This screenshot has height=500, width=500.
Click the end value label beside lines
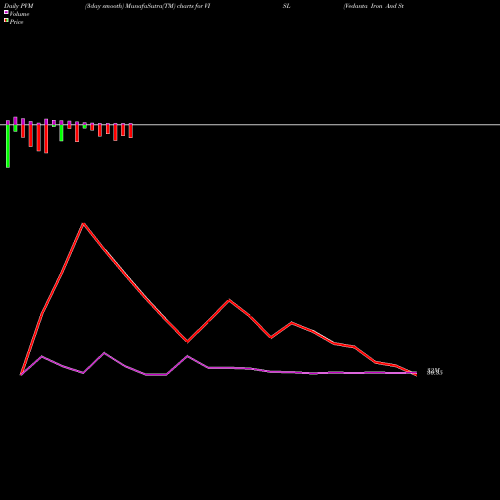(x=435, y=372)
